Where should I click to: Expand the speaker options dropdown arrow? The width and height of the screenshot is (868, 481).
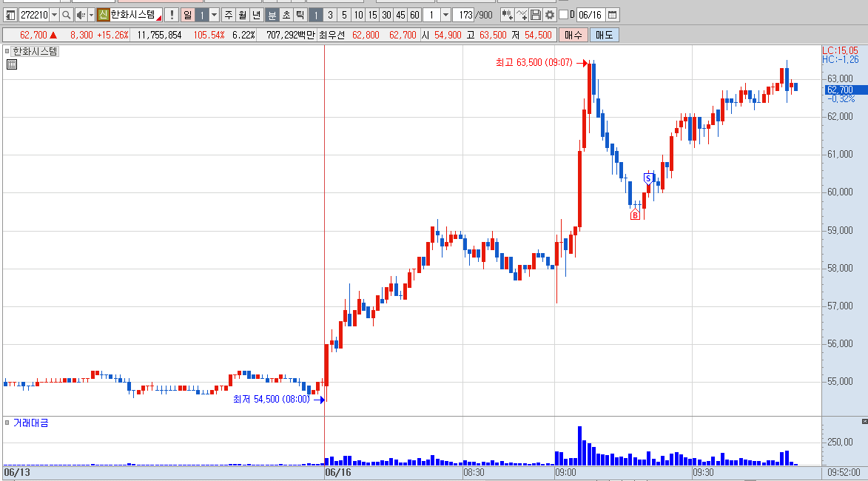(91, 15)
